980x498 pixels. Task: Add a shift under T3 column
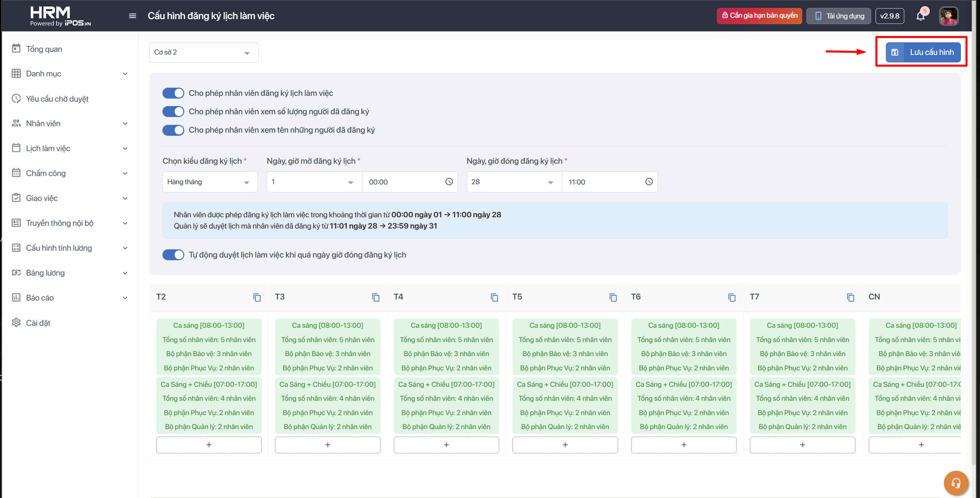(327, 445)
